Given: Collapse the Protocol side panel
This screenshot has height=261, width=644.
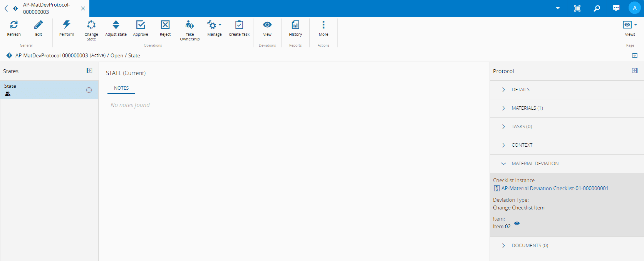Looking at the screenshot, I should pyautogui.click(x=635, y=70).
